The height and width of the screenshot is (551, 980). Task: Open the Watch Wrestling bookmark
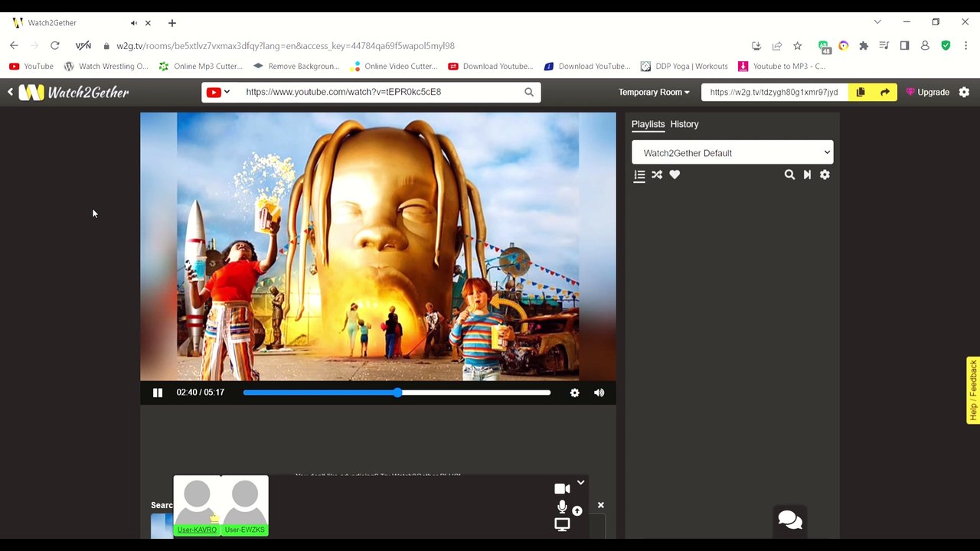106,67
